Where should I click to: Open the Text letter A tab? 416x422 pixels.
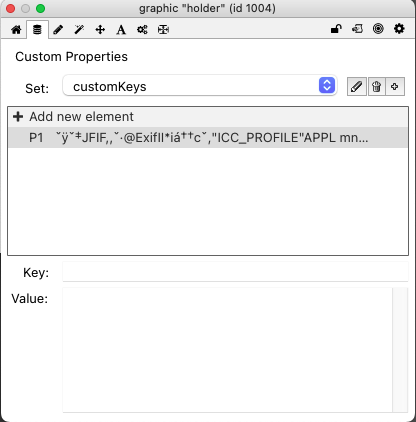(x=121, y=30)
